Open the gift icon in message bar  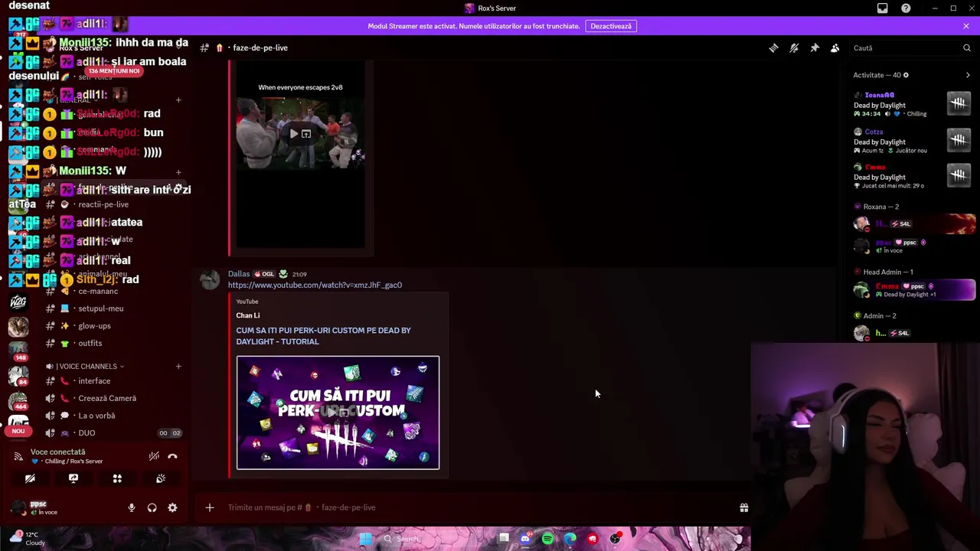coord(743,507)
